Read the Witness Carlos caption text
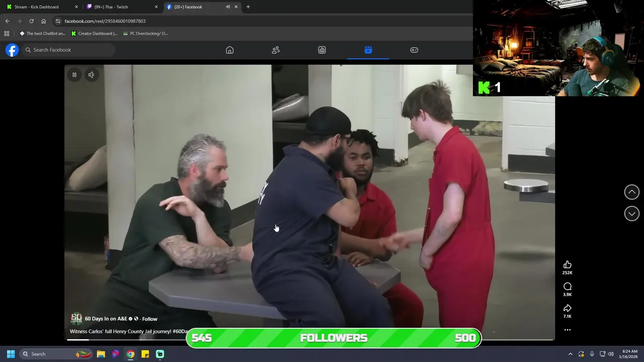Viewport: 644px width, 362px height. click(x=129, y=331)
